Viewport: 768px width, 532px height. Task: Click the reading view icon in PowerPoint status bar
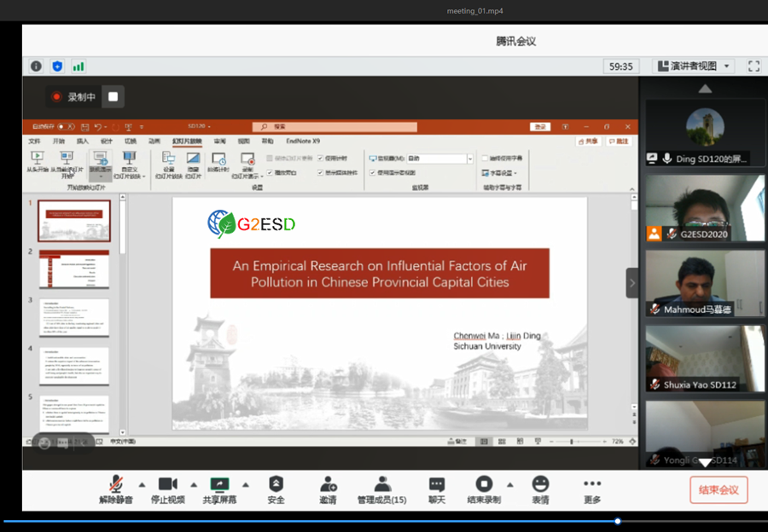[x=521, y=442]
